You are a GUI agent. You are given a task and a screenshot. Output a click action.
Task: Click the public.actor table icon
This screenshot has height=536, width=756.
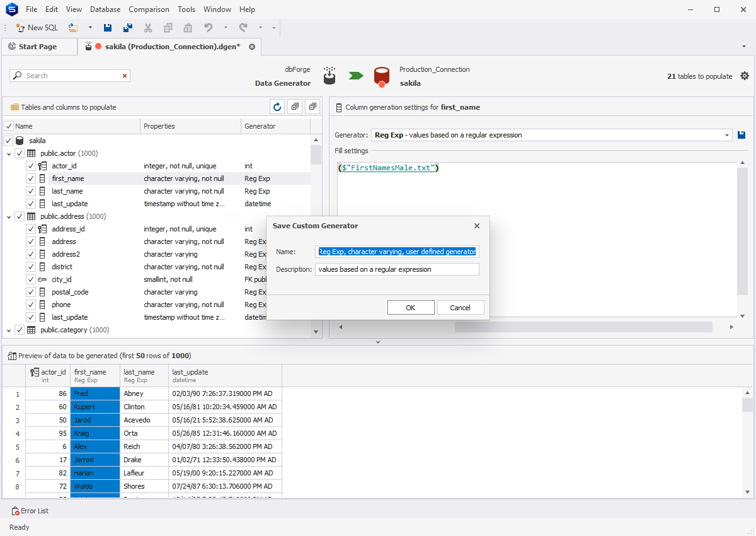pyautogui.click(x=31, y=153)
